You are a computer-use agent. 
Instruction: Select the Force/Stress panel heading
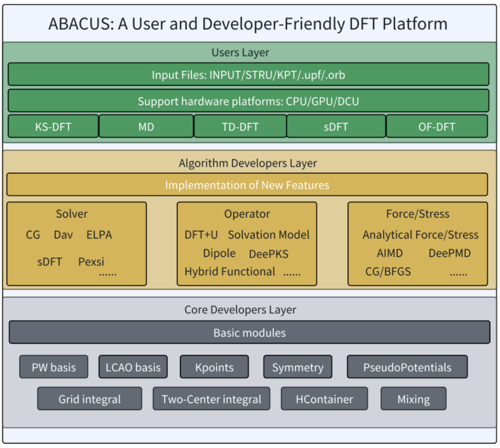[417, 214]
